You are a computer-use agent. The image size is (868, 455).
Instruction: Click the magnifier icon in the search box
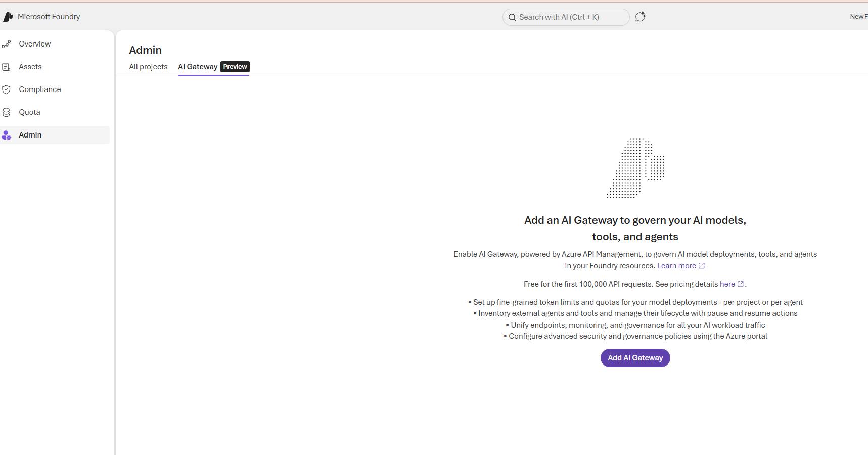click(x=512, y=17)
